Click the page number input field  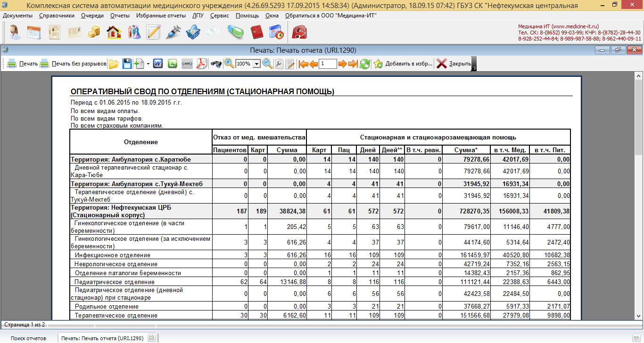tap(328, 64)
